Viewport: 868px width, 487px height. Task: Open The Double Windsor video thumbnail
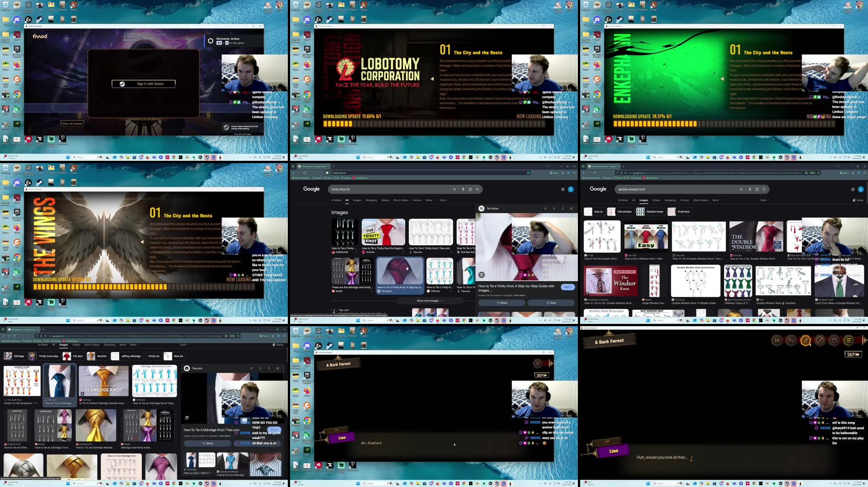[756, 237]
